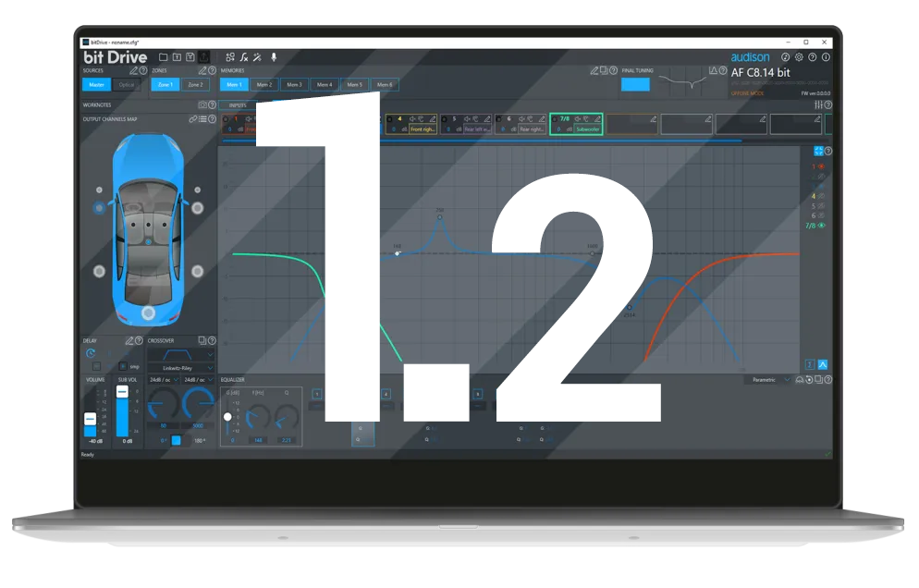Open the function (fx) tool in the toolbar

click(244, 57)
